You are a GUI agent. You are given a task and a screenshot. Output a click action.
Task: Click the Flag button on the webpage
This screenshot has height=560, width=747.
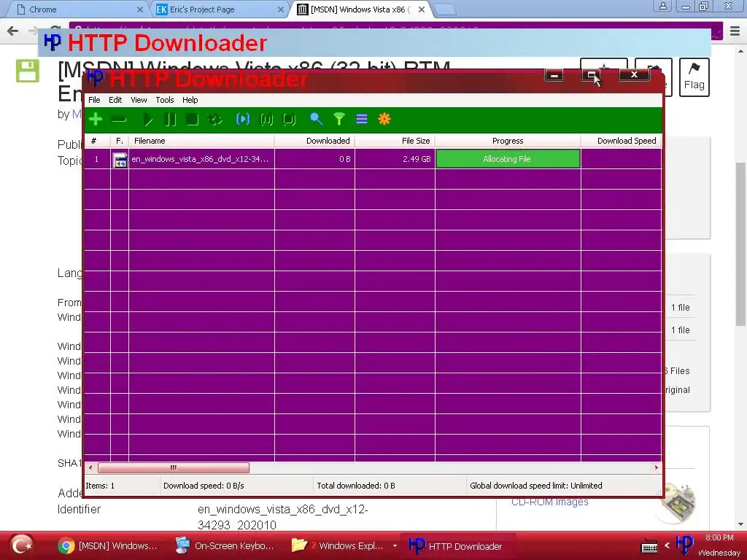[x=694, y=77]
